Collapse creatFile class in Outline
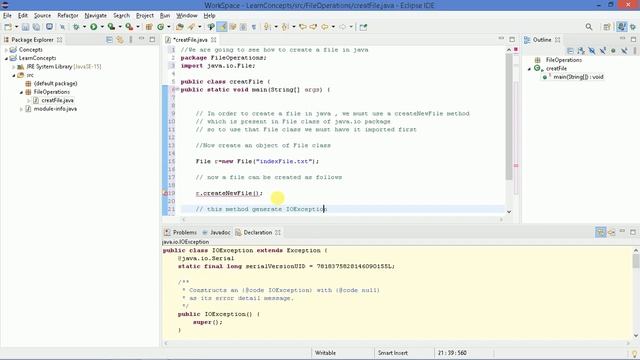The width and height of the screenshot is (640, 360). click(529, 69)
